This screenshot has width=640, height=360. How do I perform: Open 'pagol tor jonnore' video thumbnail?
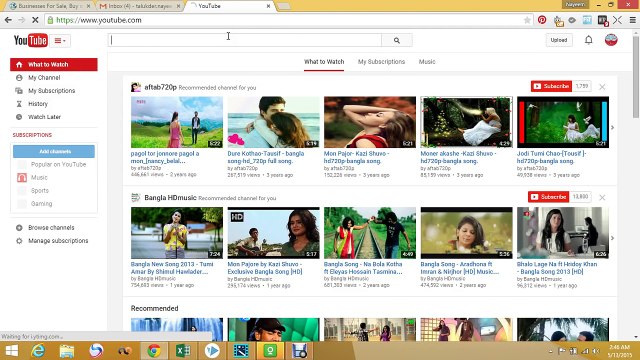point(177,122)
